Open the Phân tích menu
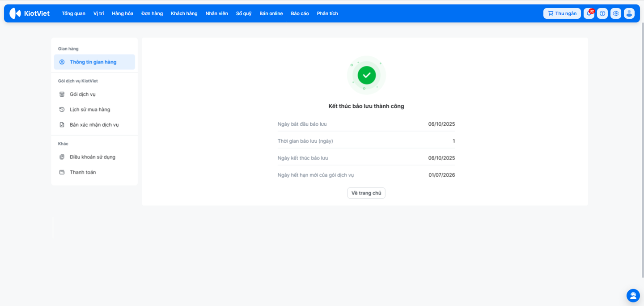Image resolution: width=644 pixels, height=306 pixels. (x=327, y=13)
